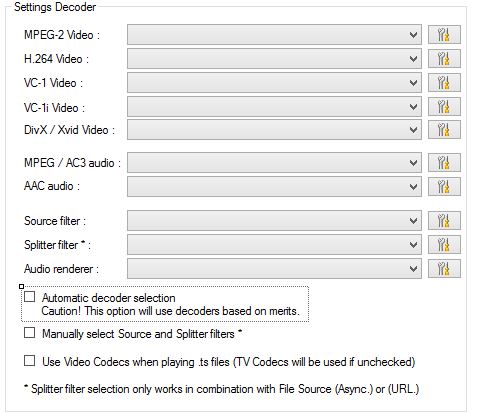Open Splitter filter configuration icon
The width and height of the screenshot is (479, 417).
[x=444, y=244]
